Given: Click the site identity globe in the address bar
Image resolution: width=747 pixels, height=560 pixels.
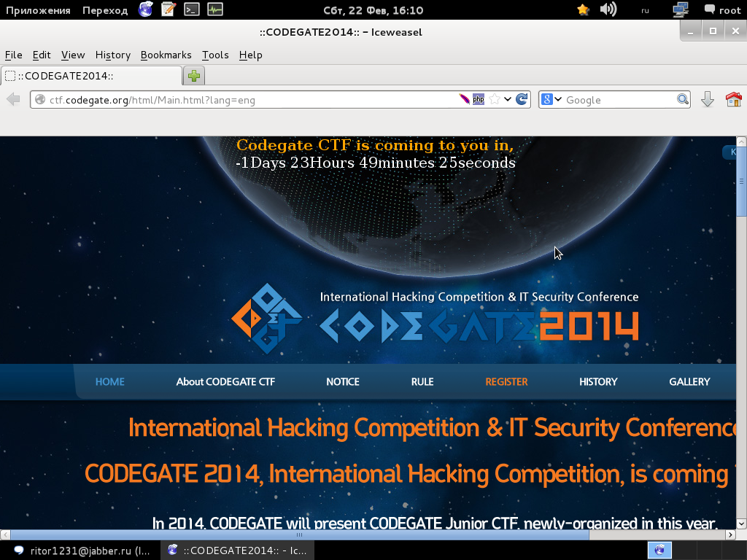Looking at the screenshot, I should pos(40,99).
